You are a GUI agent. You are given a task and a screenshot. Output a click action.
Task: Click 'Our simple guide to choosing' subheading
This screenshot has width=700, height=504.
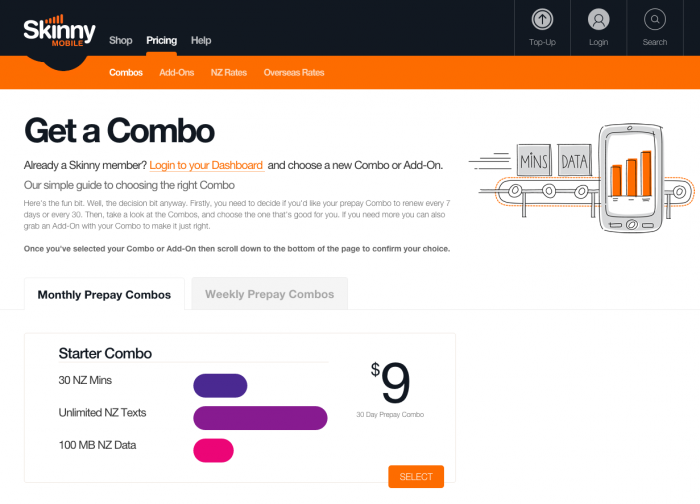[129, 185]
